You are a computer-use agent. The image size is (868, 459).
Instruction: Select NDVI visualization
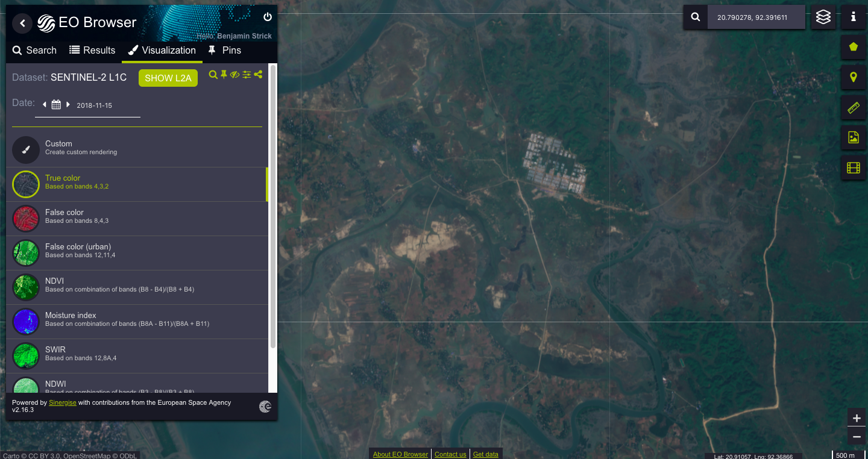click(137, 287)
